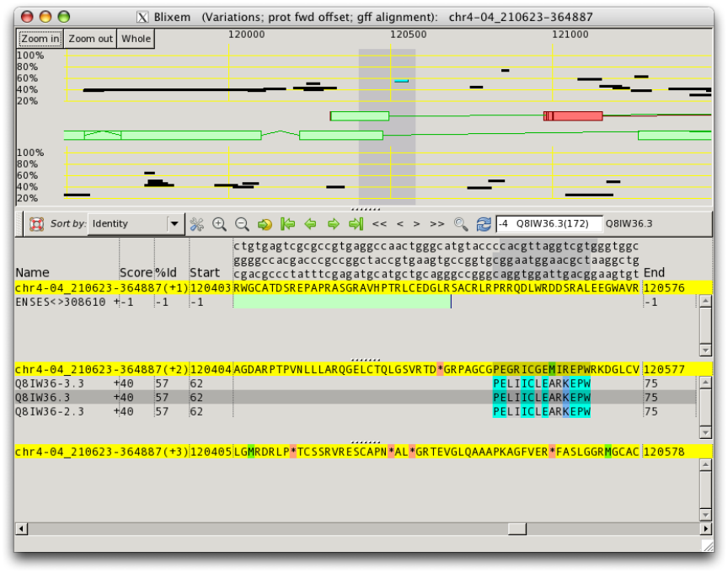728x573 pixels.
Task: Click the chr4-04_210623-364887(+3) frame row
Action: pyautogui.click(x=363, y=452)
